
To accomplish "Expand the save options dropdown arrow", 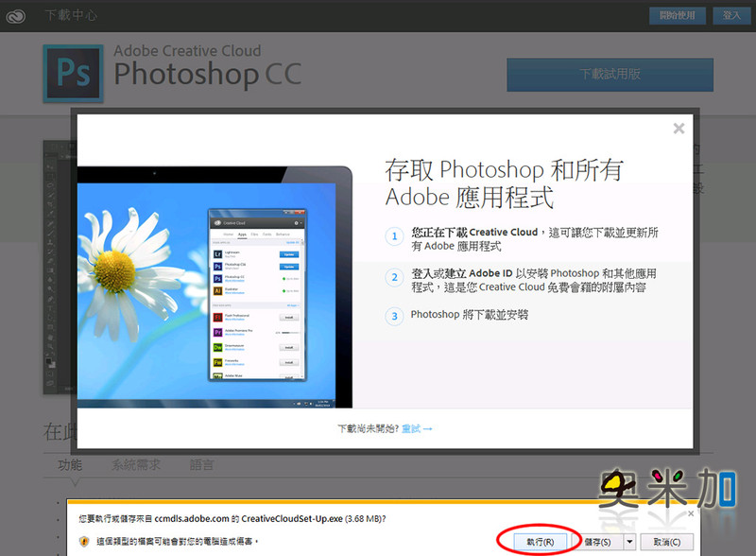I will click(629, 542).
